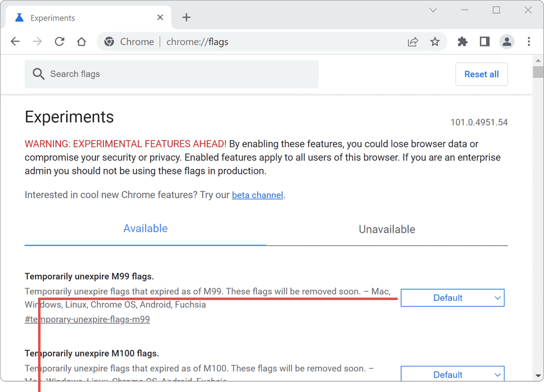Click the Chrome logo in address bar
This screenshot has width=544, height=392.
point(109,42)
